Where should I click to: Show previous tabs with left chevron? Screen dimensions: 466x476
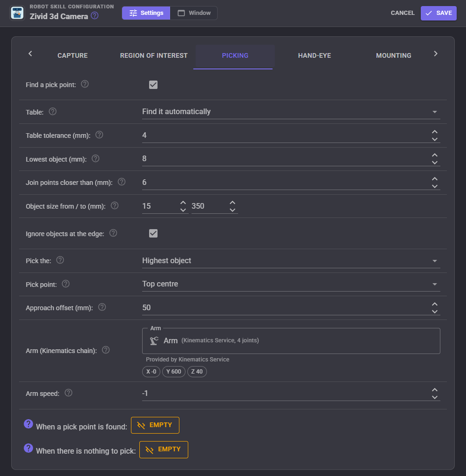click(30, 54)
